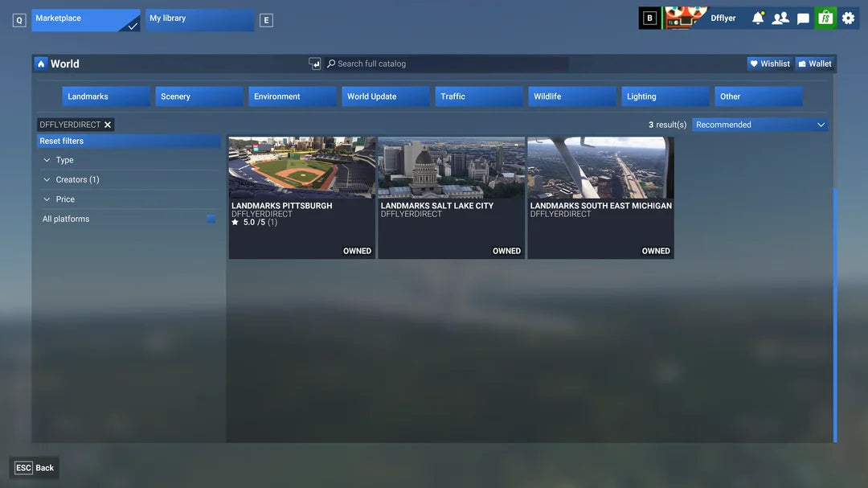Image resolution: width=868 pixels, height=488 pixels.
Task: Open the notifications bell icon
Action: click(x=758, y=18)
